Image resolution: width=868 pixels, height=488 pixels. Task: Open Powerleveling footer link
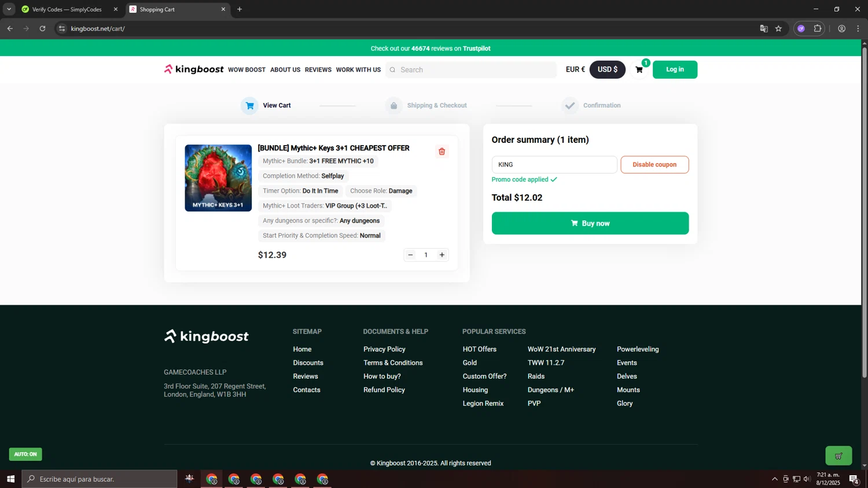click(638, 349)
